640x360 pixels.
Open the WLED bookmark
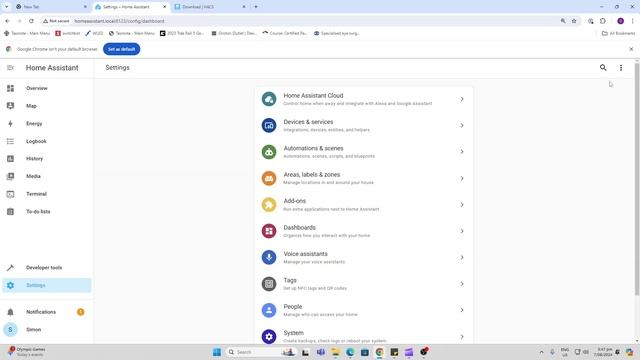[94, 33]
